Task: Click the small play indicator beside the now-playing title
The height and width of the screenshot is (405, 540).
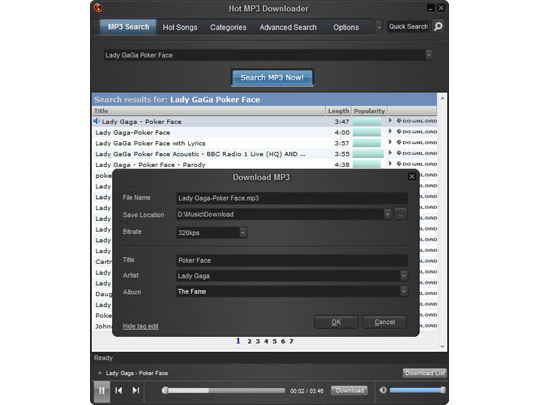Action: (100, 373)
